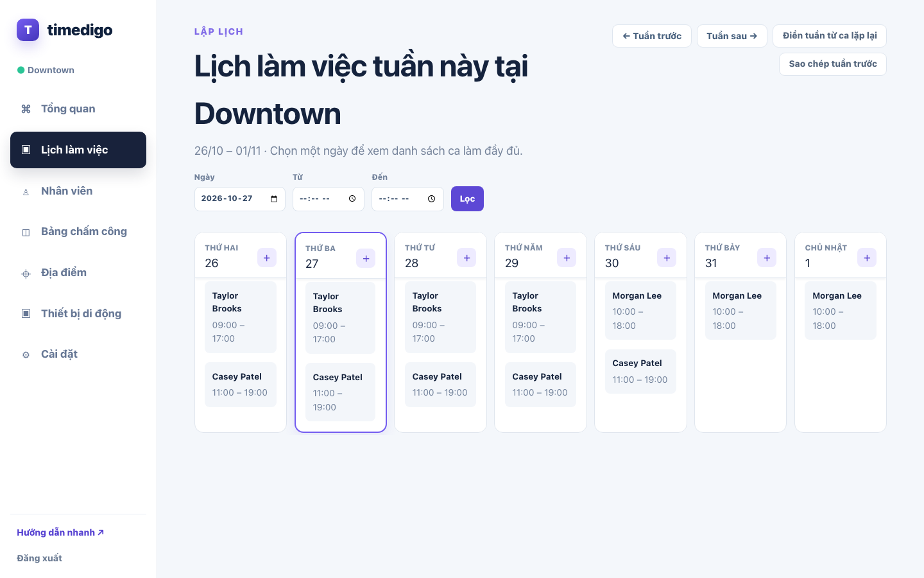Click Sao chép tuần trước button
Screen dimensions: 924x578
[x=833, y=64]
